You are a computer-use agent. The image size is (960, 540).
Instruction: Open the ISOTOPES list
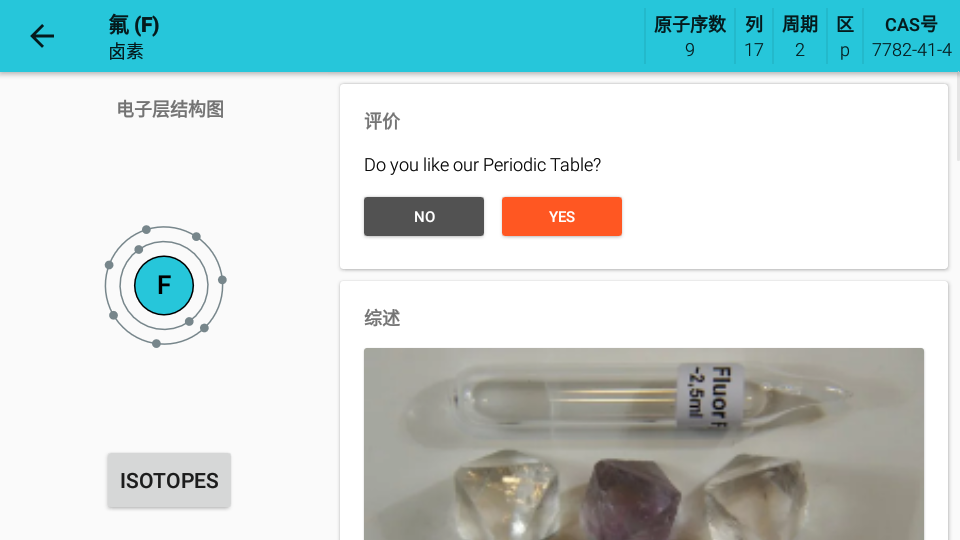click(169, 480)
